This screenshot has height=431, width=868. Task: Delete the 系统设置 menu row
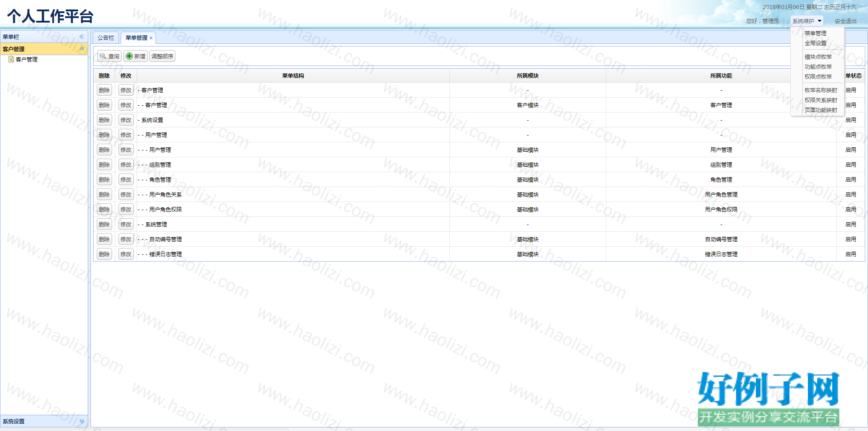point(104,120)
